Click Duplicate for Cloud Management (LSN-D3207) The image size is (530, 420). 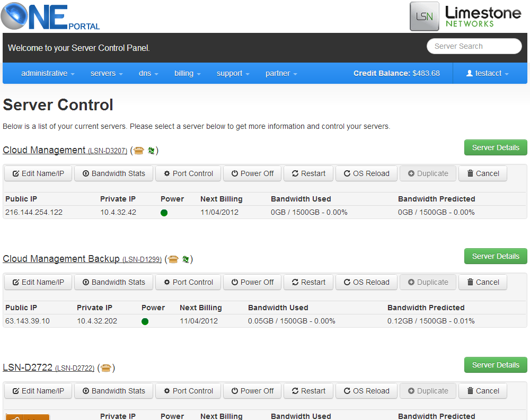428,173
